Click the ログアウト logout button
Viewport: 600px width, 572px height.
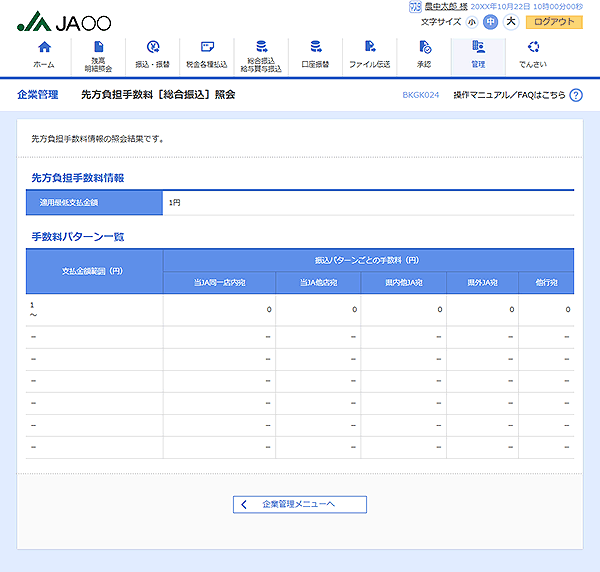tap(554, 21)
